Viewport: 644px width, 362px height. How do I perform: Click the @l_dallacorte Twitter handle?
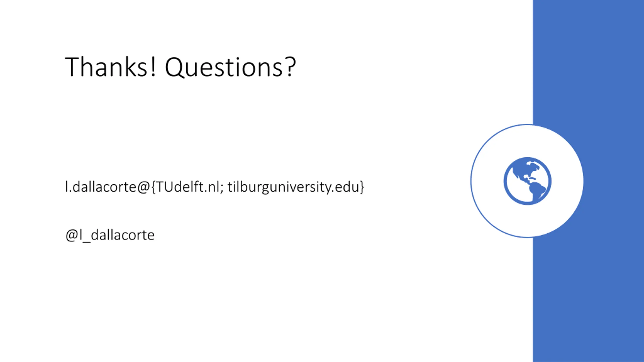110,235
